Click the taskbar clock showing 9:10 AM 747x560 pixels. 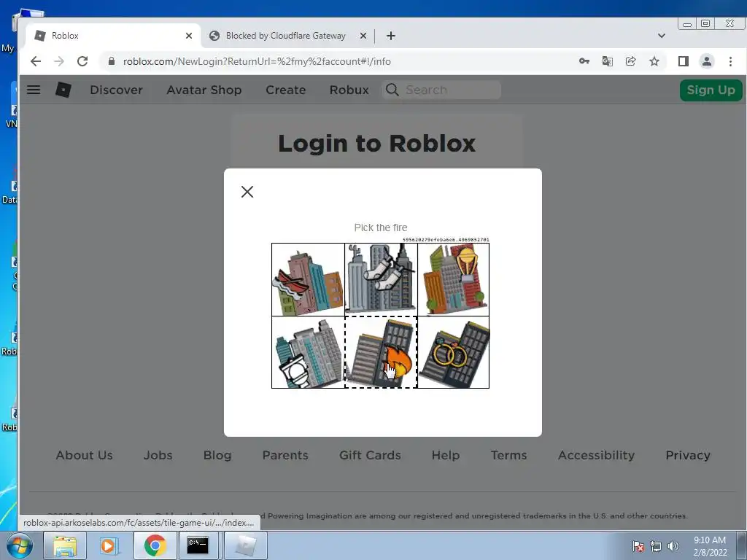point(710,546)
